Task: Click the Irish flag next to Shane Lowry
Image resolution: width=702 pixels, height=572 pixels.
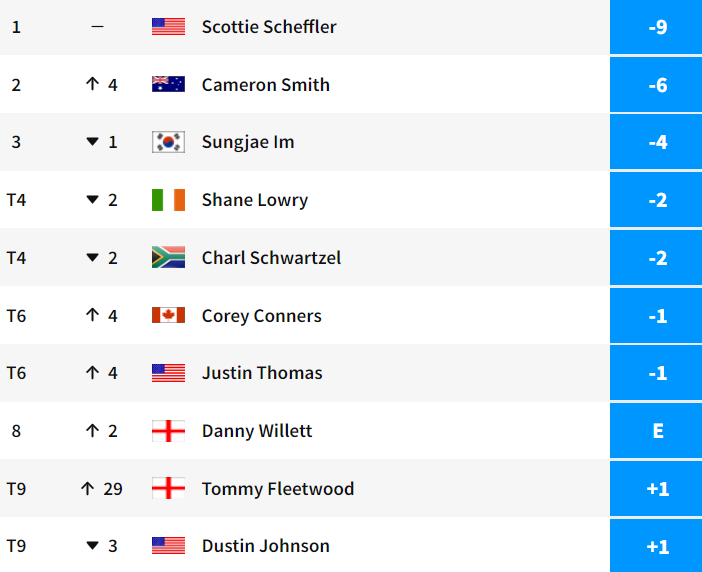Action: 168,200
